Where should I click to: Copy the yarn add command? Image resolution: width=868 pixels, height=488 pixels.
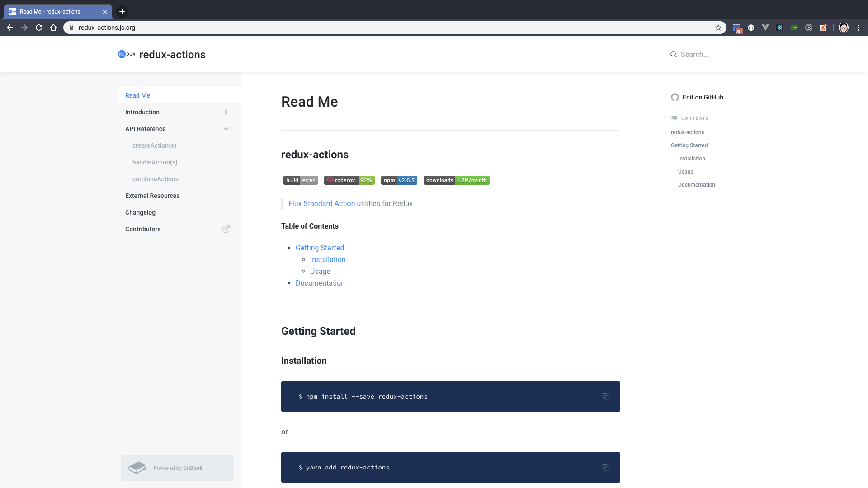coord(605,467)
